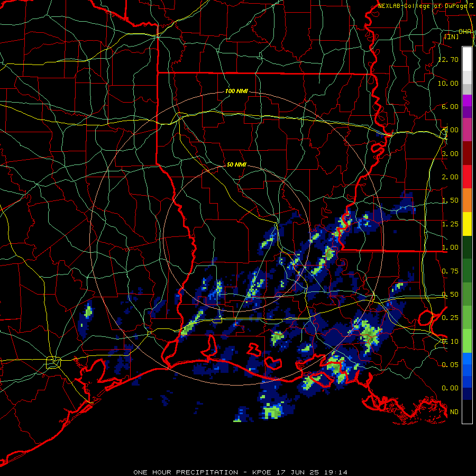
Task: Select the bright red legend swatch beside 2.00
Action: click(467, 177)
